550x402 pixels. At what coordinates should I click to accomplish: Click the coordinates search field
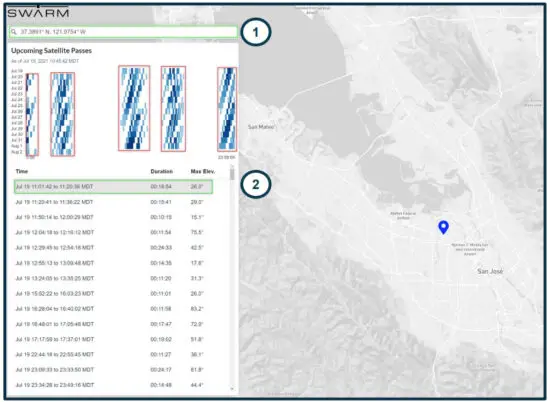tap(123, 32)
